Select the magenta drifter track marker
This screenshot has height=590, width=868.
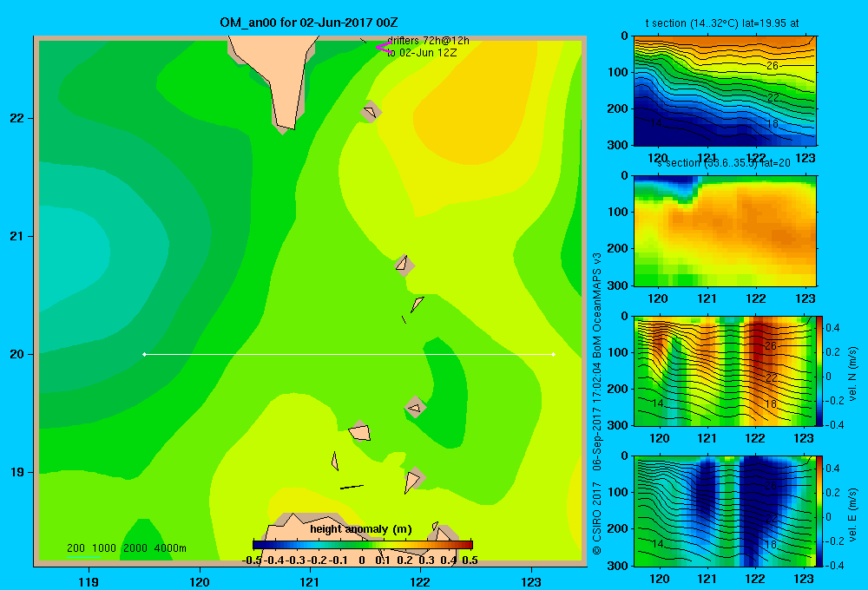click(x=383, y=47)
